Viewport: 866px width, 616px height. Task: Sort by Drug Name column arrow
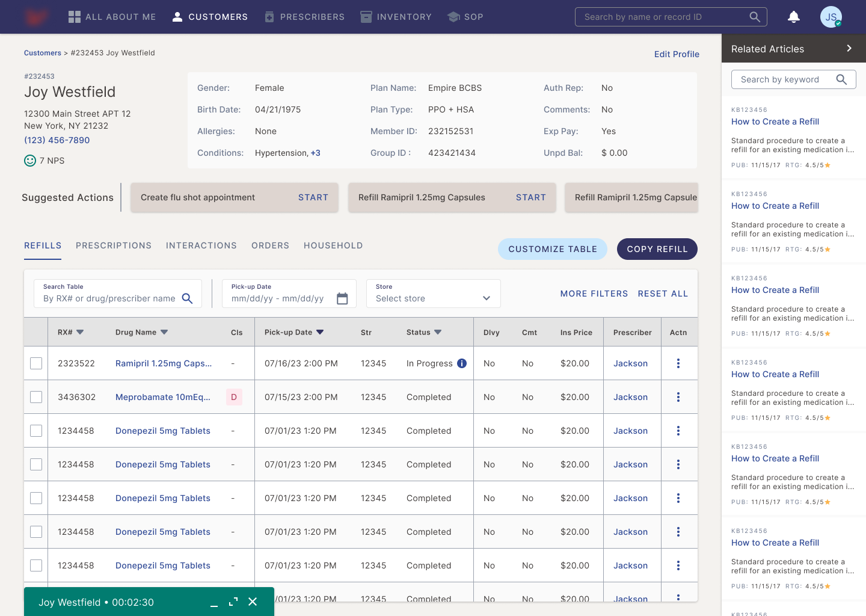click(164, 332)
